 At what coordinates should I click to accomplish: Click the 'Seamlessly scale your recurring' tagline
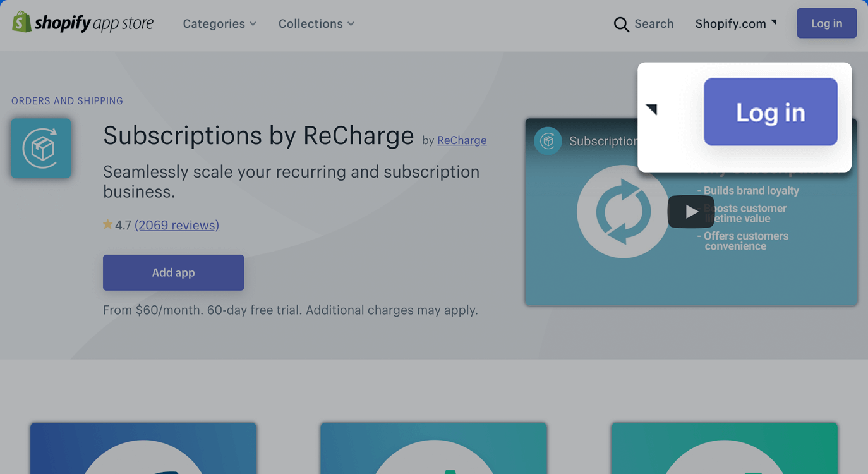click(291, 181)
